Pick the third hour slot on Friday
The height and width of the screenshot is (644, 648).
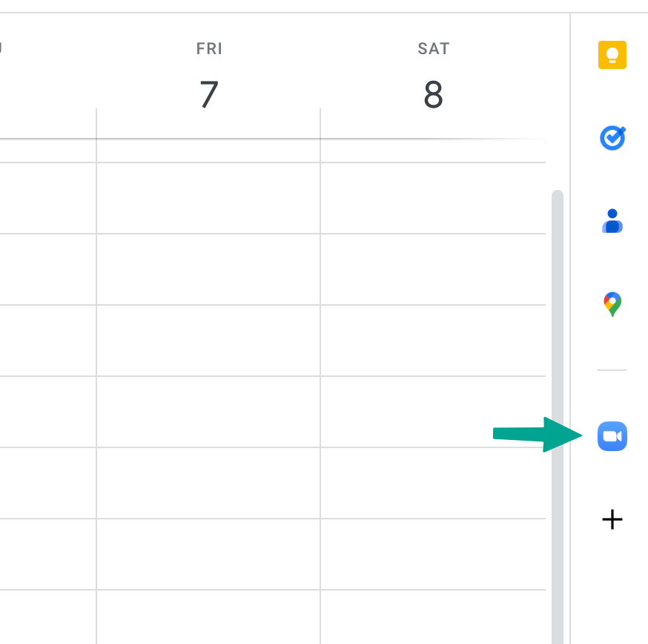tap(209, 341)
